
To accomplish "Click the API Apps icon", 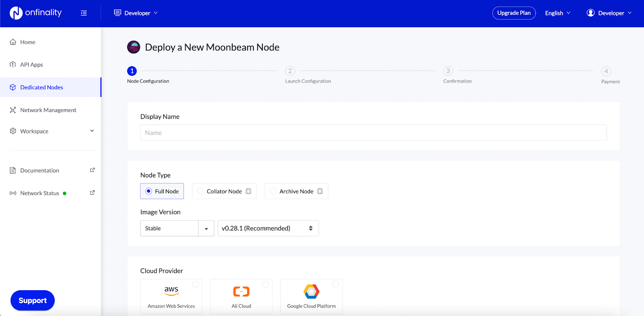I will 13,64.
